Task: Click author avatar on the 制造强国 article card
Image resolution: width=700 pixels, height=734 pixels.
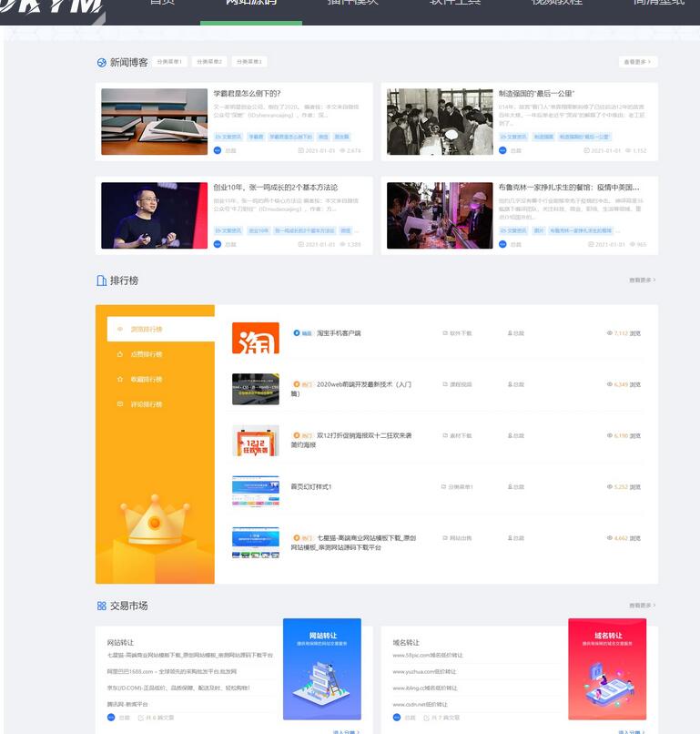Action: tap(502, 150)
